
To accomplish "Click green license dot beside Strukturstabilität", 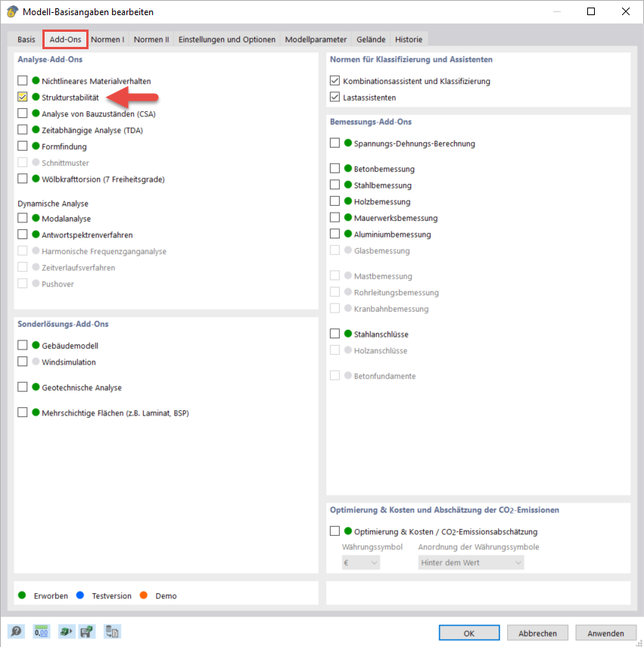I will click(x=36, y=97).
